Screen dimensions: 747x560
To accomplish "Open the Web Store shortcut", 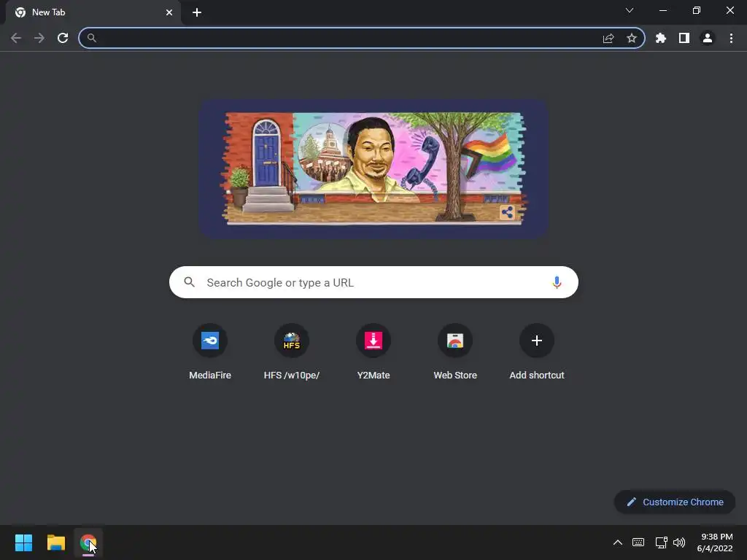I will pyautogui.click(x=455, y=352).
